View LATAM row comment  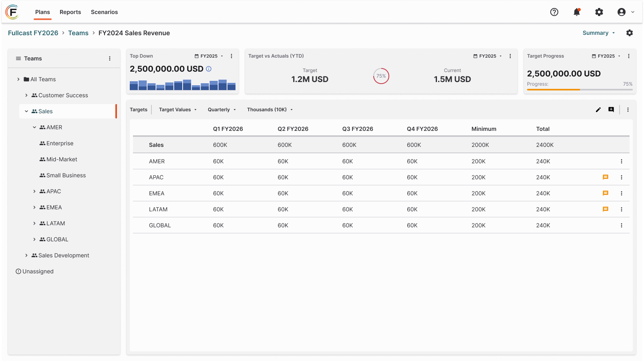(x=606, y=209)
